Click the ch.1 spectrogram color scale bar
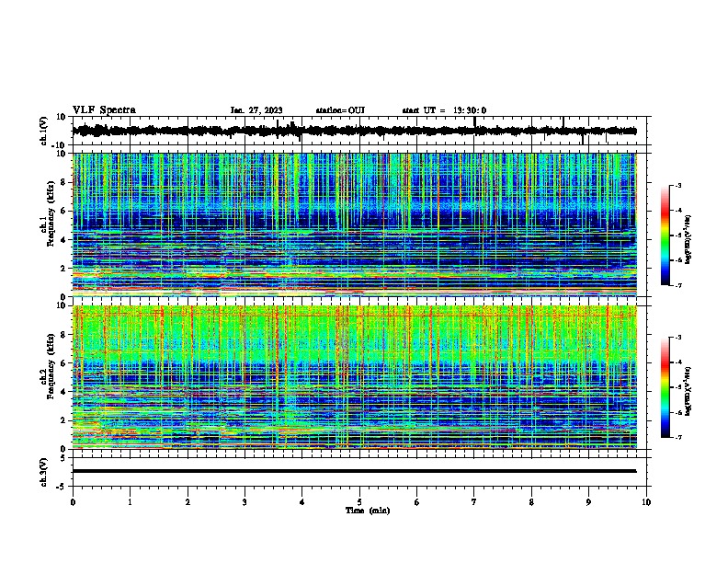 [665, 236]
